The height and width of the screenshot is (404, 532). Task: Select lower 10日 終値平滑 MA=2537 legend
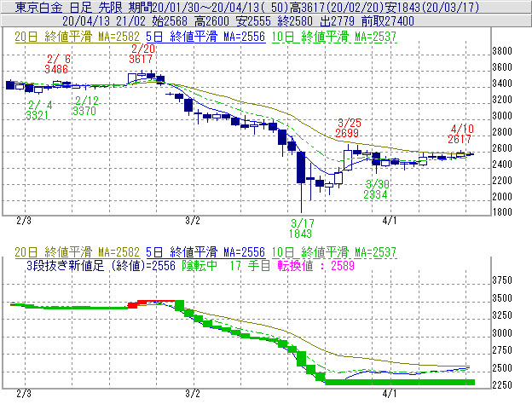tap(334, 252)
